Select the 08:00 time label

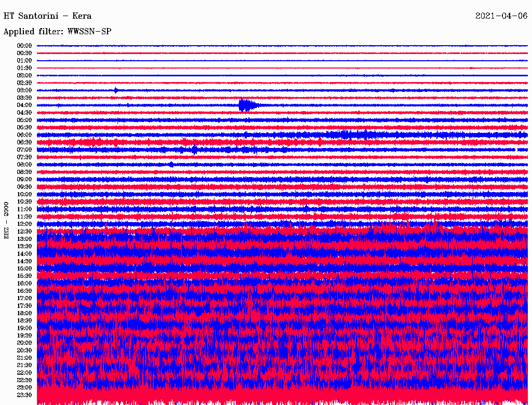(x=24, y=165)
